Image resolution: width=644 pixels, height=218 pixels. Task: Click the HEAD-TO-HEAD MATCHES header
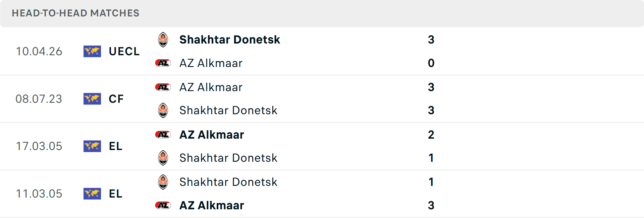pyautogui.click(x=75, y=13)
